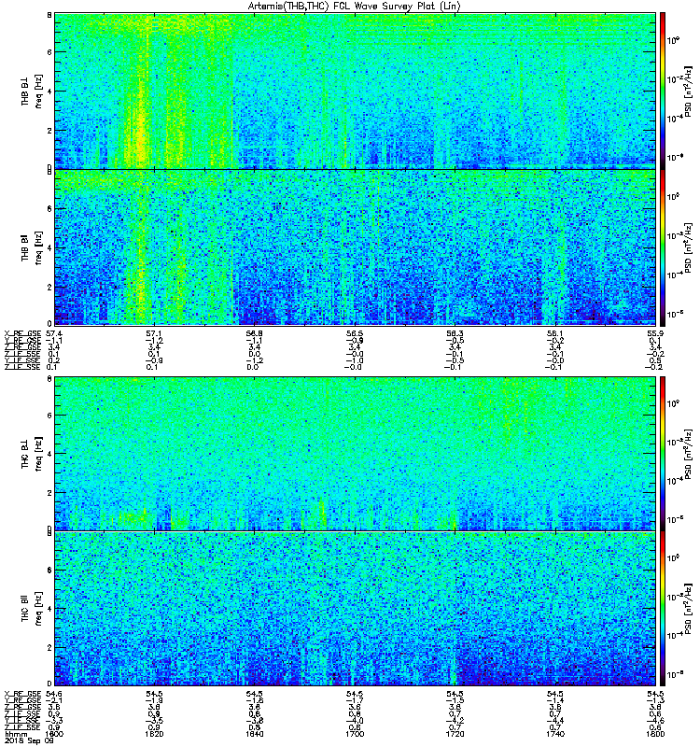Click the color bar beside THC B-perpendicular panel
This screenshot has width=700, height=747.
(663, 453)
